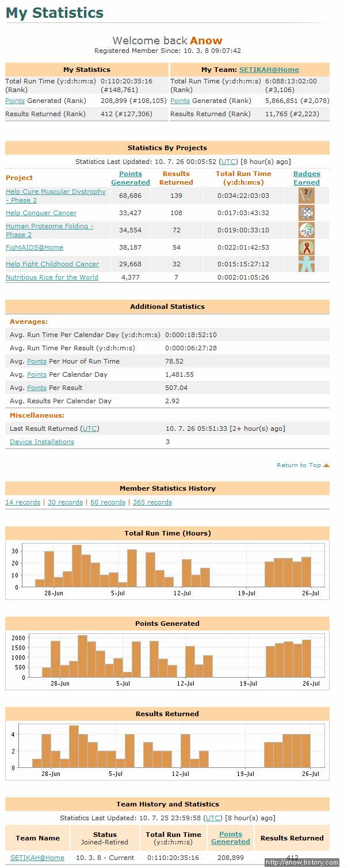Click Points link in Avg. Per Calendar Day row

pos(37,374)
